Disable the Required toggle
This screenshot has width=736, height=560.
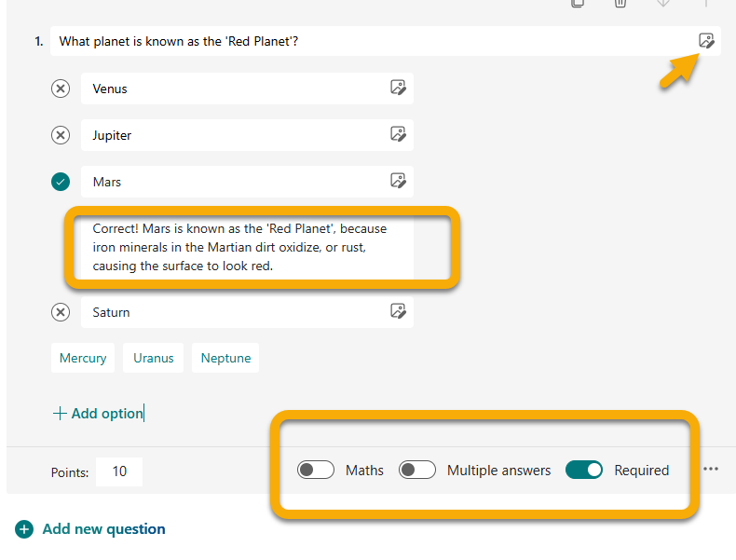[x=584, y=471]
